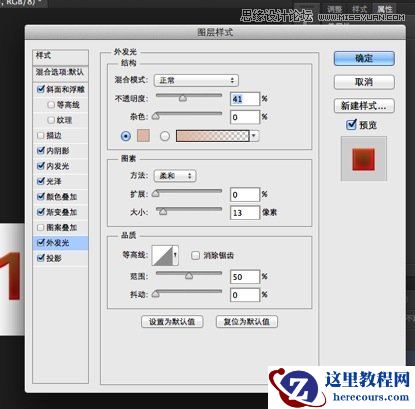Screen dimensions: 415x409
Task: Click the 范围 slider handle
Action: [189, 276]
